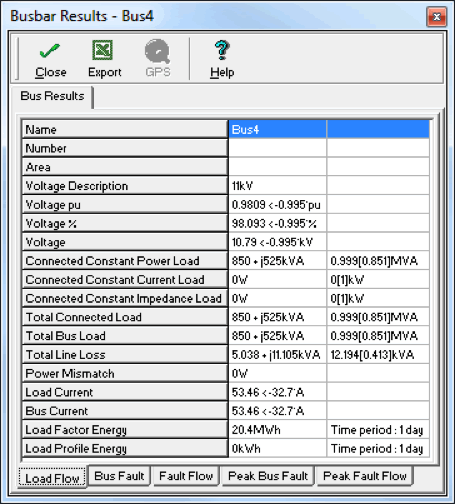Select the Connected Constant Power Load header
The height and width of the screenshot is (504, 455).
(125, 261)
